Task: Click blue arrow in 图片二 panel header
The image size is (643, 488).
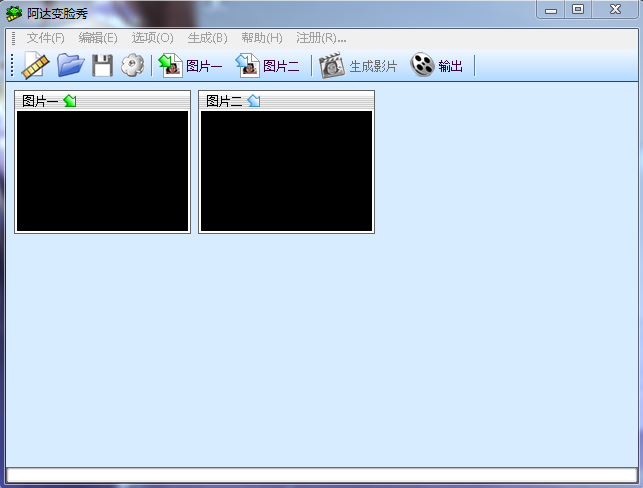Action: click(x=254, y=100)
